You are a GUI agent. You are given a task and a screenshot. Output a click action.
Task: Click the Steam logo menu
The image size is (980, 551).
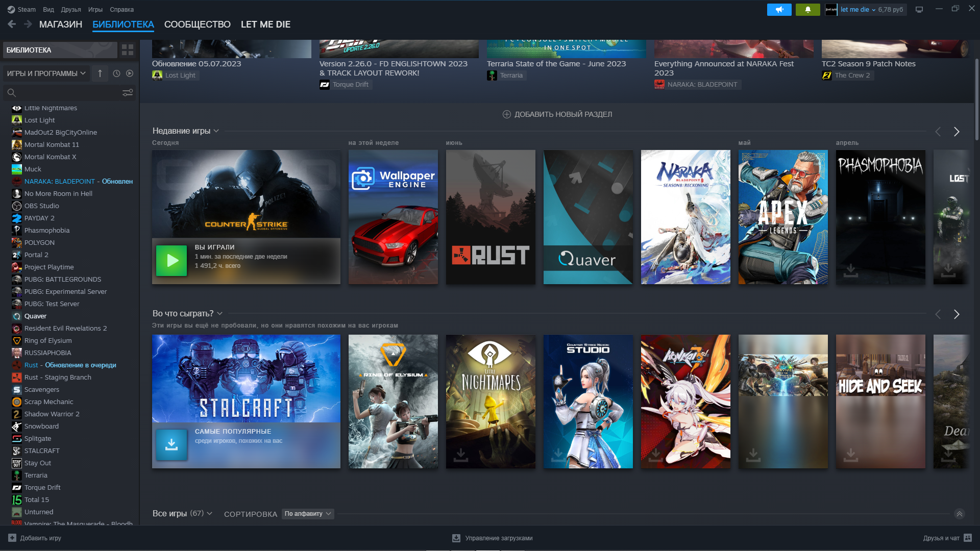(21, 9)
